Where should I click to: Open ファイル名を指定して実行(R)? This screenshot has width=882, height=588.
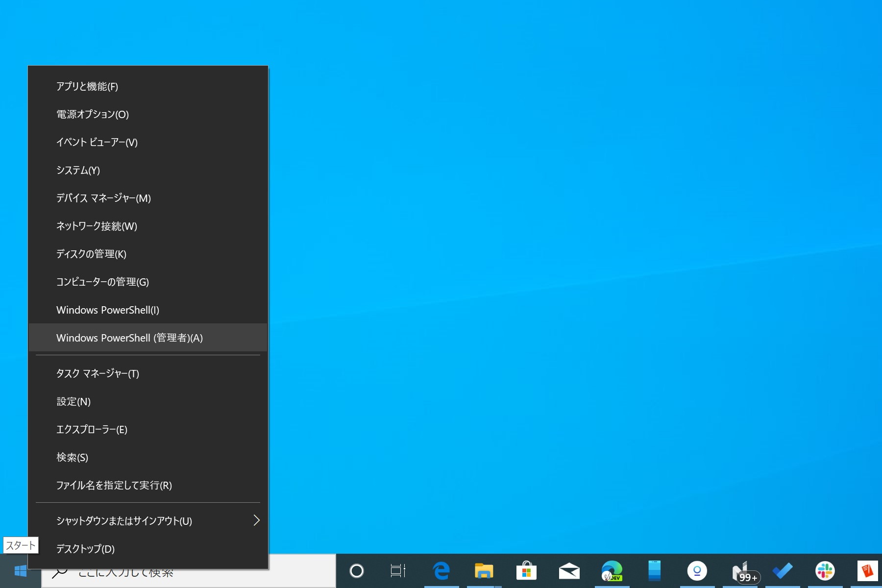pyautogui.click(x=147, y=486)
